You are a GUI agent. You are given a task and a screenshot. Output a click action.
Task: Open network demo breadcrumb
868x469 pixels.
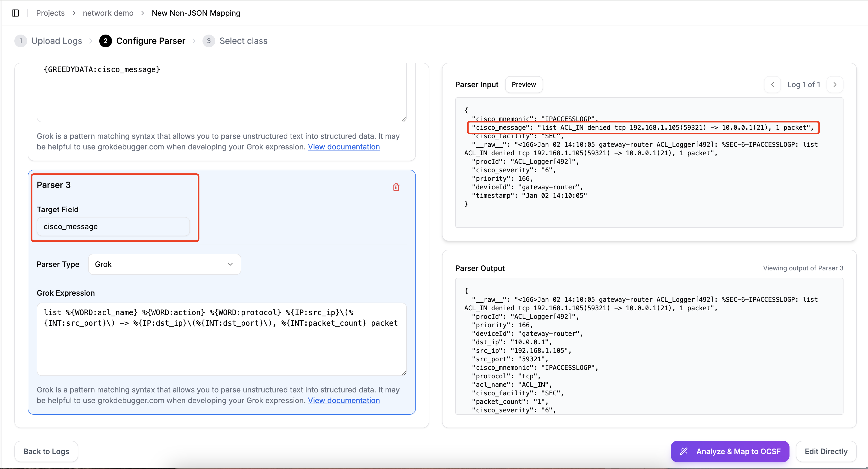[x=108, y=13]
